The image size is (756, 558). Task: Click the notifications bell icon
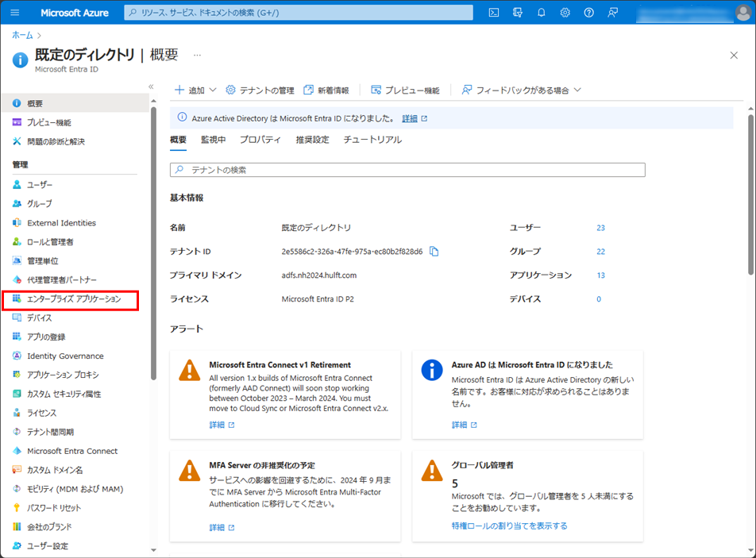pos(542,13)
